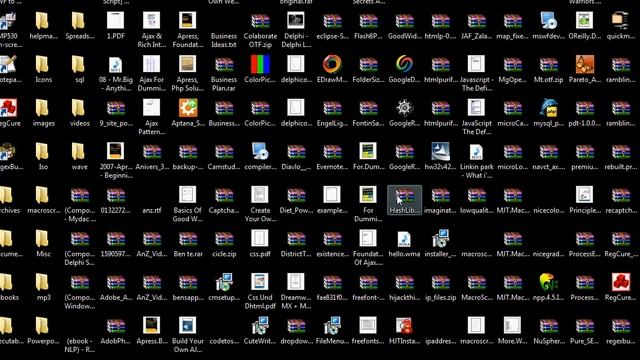Select the FileMenu... installer icon
Image resolution: width=640 pixels, height=360 pixels.
pos(332,326)
